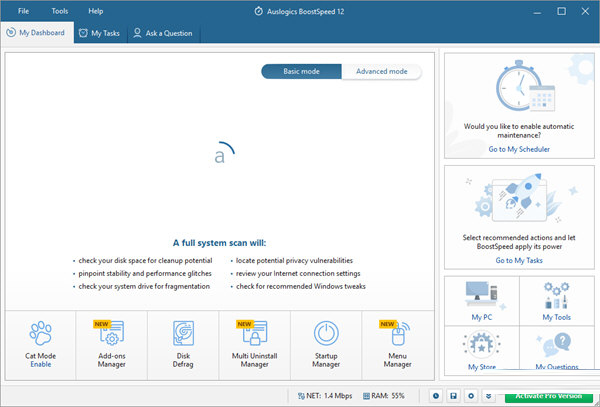The height and width of the screenshot is (407, 600).
Task: Click the clock icon in status bar
Action: coord(437,397)
